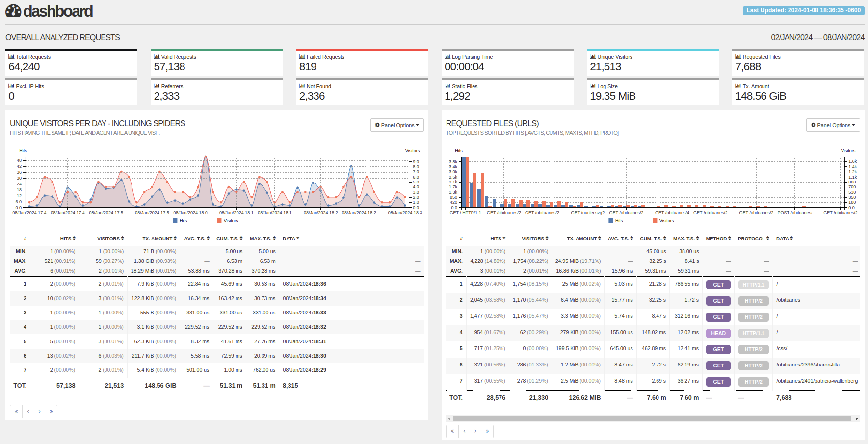
Task: Click the dashboard gauge logo icon
Action: click(13, 11)
